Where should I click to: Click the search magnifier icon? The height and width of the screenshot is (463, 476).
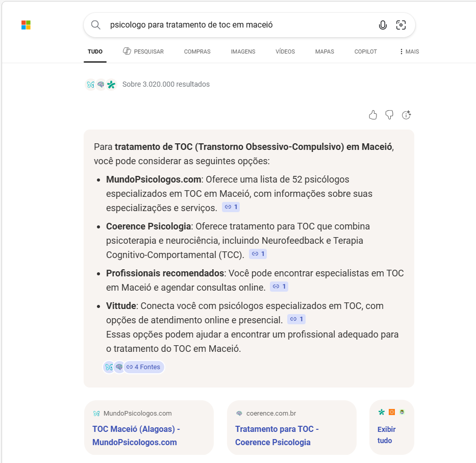(x=95, y=25)
